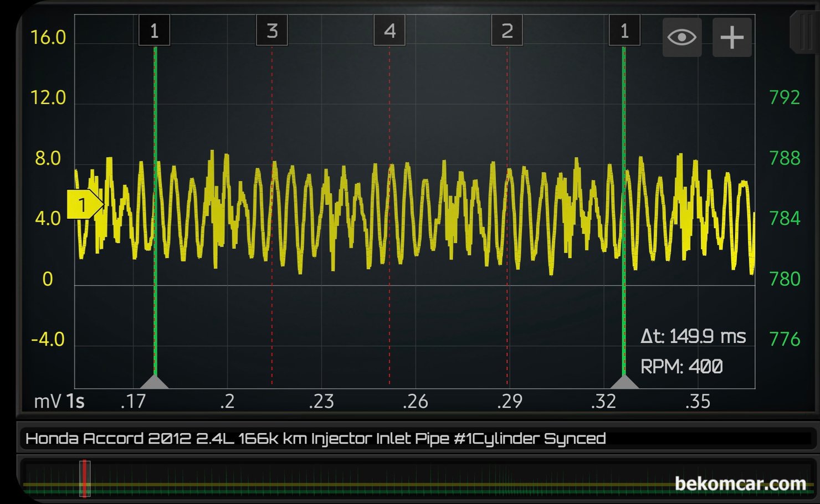Click the Honda Accord caption text field
The image size is (820, 504).
[316, 439]
